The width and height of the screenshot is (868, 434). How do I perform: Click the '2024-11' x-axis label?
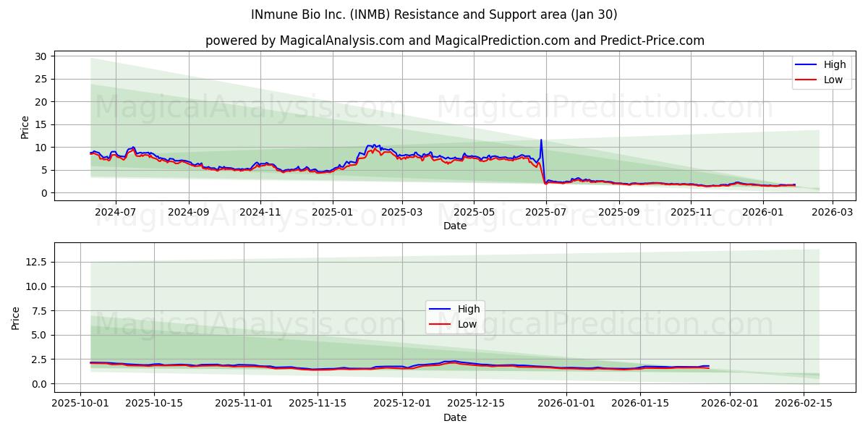(260, 212)
